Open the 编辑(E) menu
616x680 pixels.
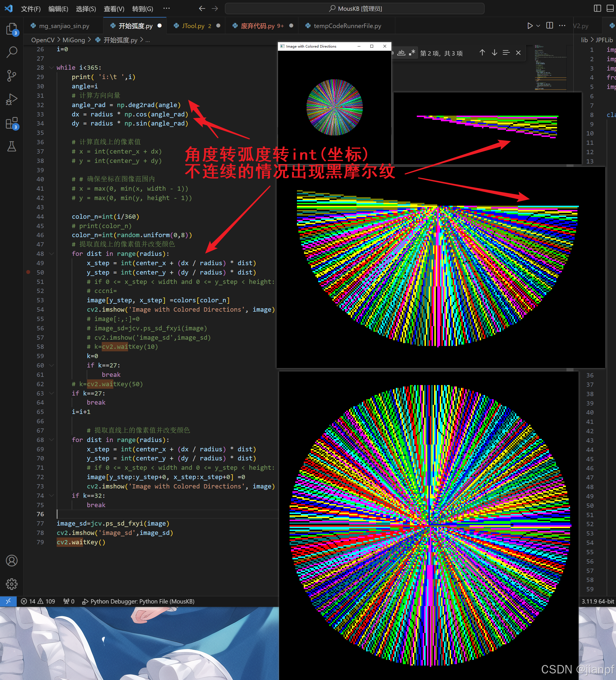click(x=58, y=9)
